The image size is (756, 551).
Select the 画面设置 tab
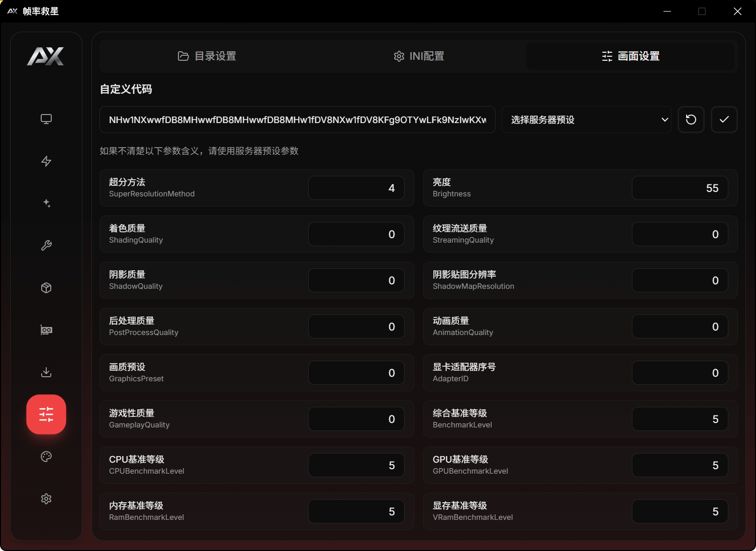point(630,56)
